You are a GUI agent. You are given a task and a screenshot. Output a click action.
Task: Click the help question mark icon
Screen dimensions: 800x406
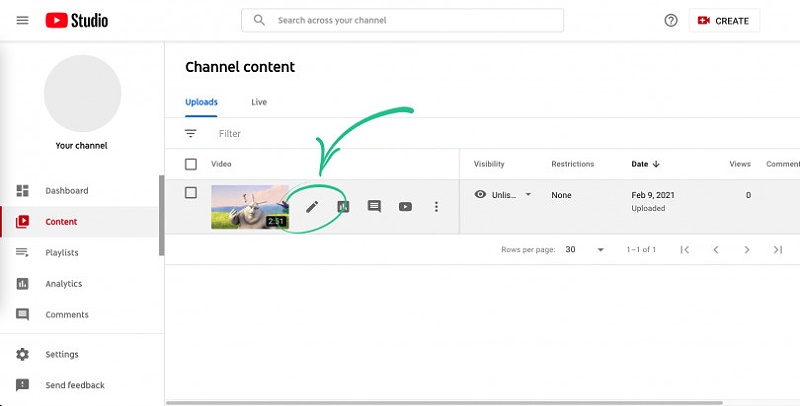(671, 20)
